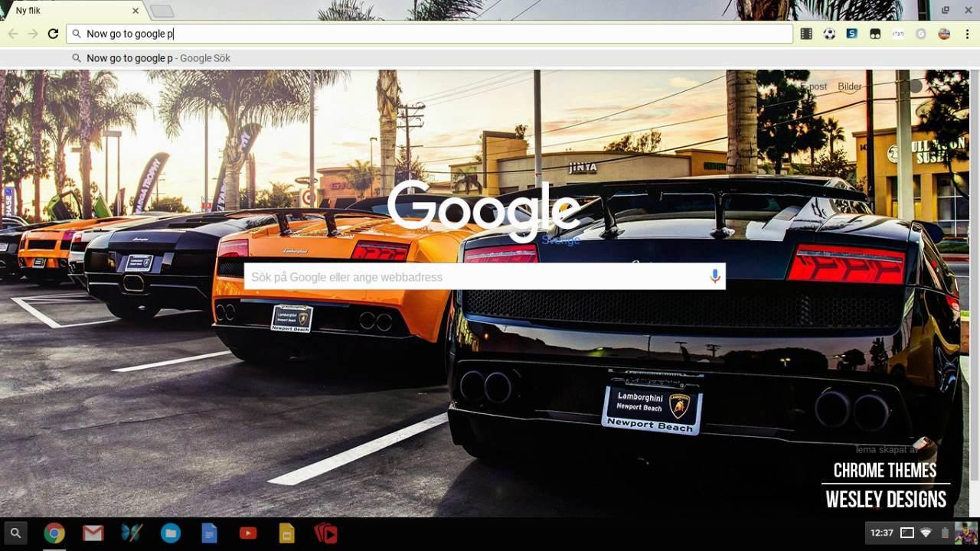Click the magnifier icon in the omnibox
Screen dimensions: 980x551
(77, 34)
